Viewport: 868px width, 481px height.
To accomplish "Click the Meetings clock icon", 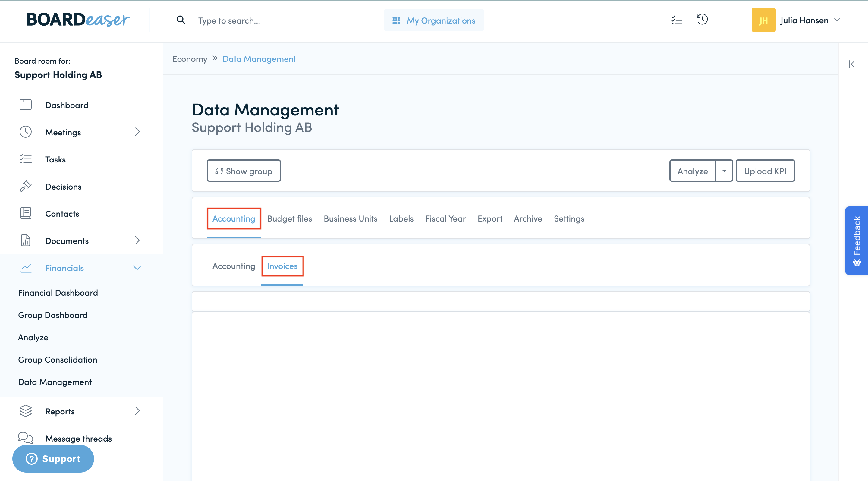I will (x=25, y=132).
